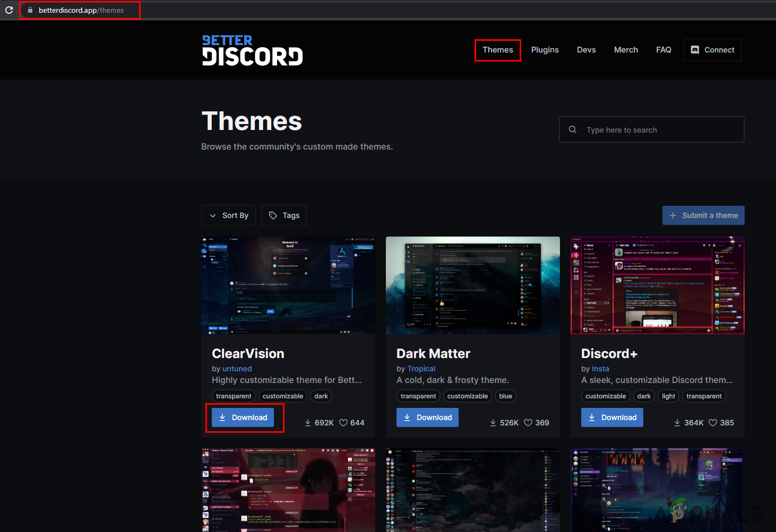Click the browser reload icon
The image size is (776, 532).
point(9,10)
